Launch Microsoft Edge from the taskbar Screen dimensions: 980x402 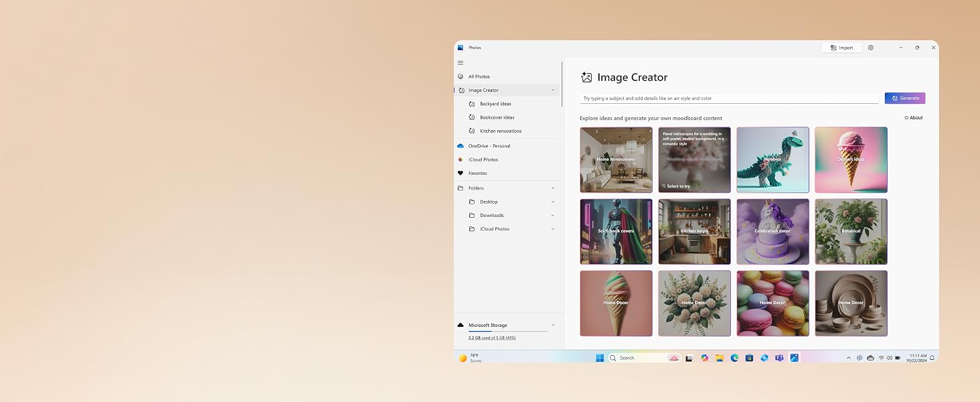[x=734, y=358]
